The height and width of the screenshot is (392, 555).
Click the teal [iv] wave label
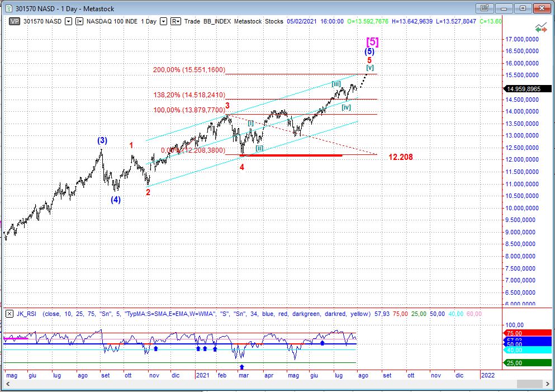click(x=346, y=107)
